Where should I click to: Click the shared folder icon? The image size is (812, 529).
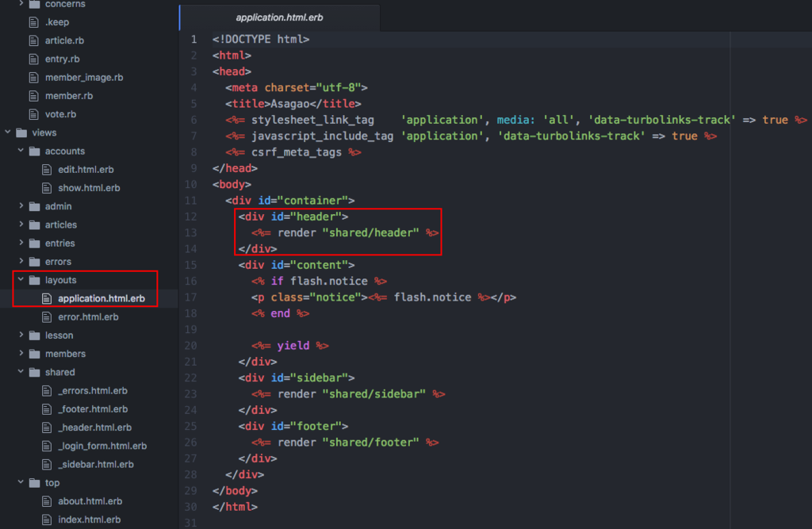pos(34,372)
